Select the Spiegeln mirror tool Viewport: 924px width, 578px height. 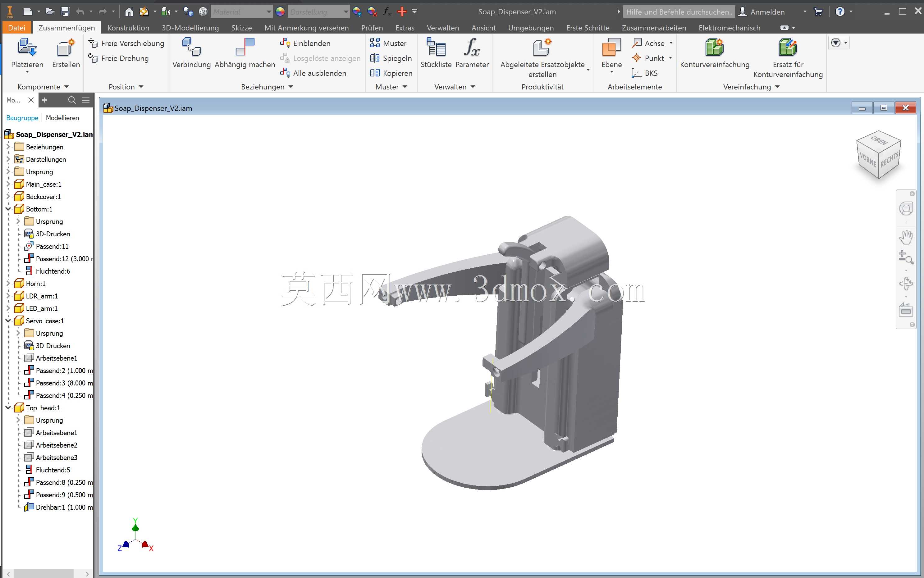391,58
